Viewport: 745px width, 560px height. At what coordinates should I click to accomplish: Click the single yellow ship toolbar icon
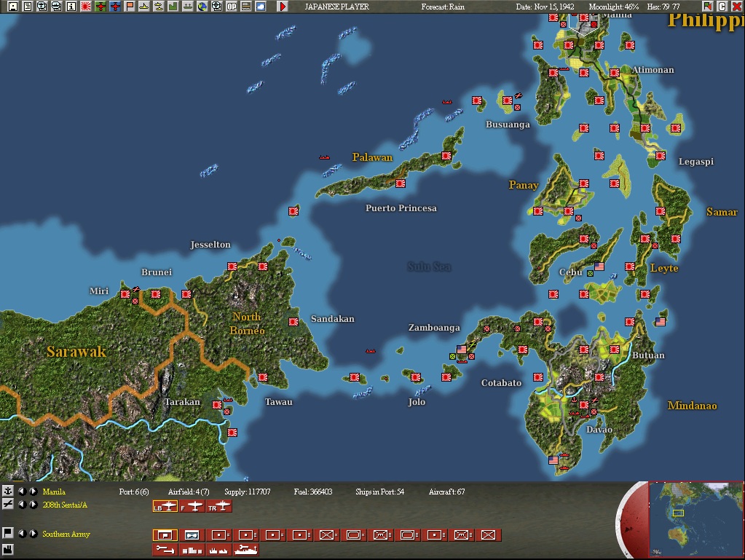[144, 6]
